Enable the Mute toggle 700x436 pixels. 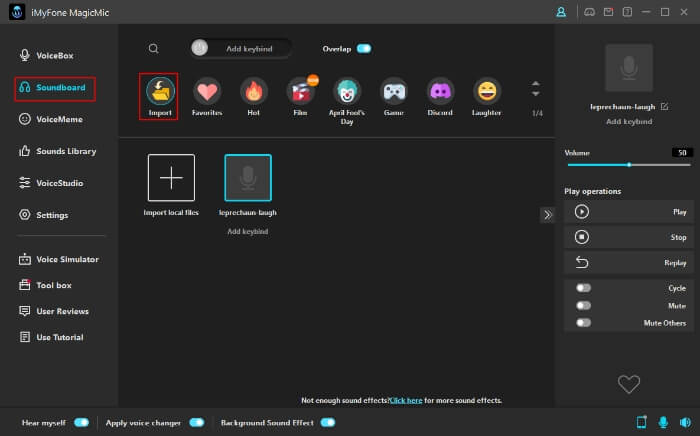pos(583,306)
